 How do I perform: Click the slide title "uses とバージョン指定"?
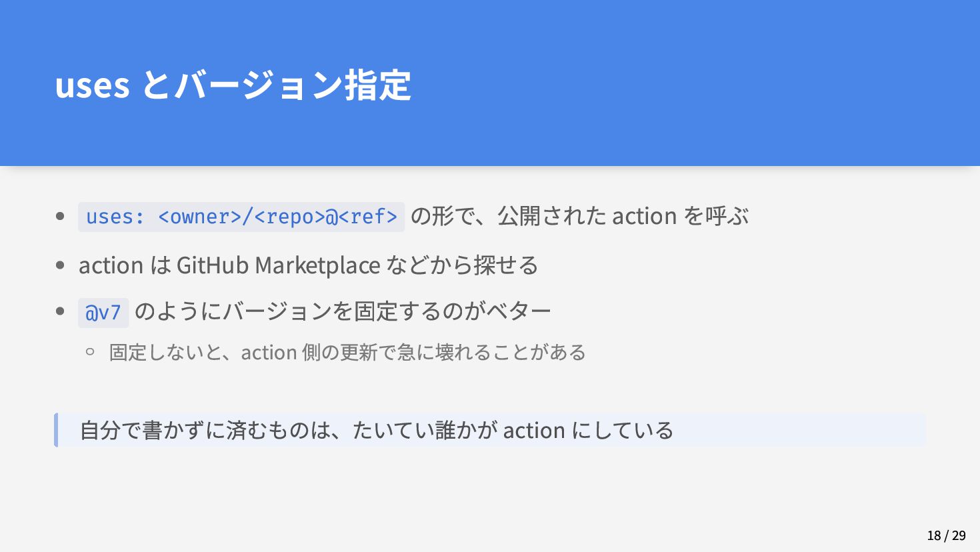pos(233,85)
